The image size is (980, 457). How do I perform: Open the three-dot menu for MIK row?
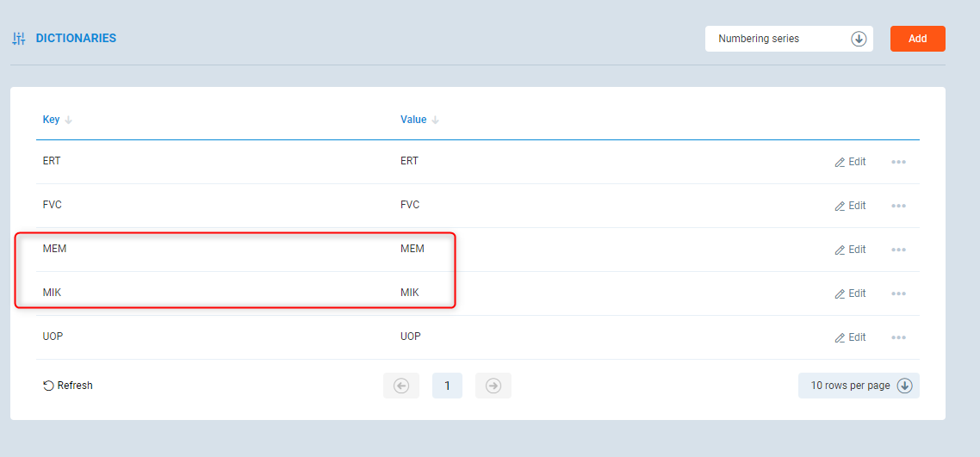pyautogui.click(x=898, y=293)
